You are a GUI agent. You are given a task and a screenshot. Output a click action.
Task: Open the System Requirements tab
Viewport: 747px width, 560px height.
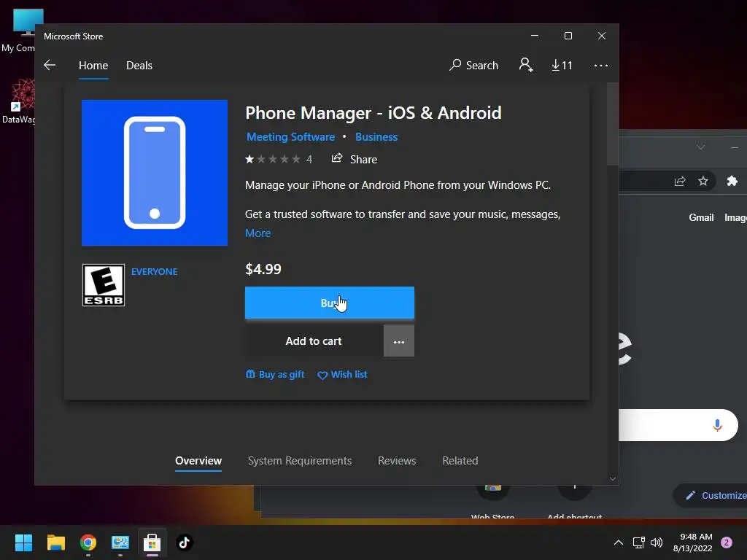click(300, 461)
